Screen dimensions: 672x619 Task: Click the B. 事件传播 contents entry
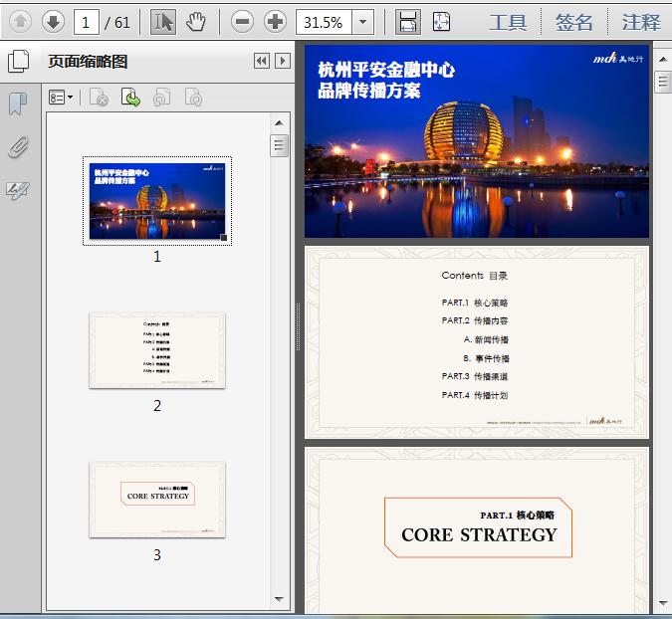[486, 358]
